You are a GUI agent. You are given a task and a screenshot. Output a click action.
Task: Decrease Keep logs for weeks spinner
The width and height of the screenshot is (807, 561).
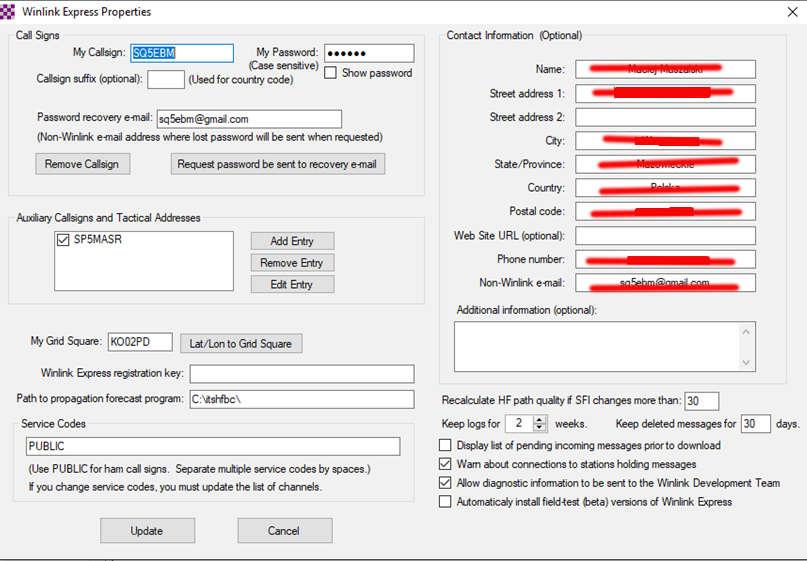[x=539, y=428]
